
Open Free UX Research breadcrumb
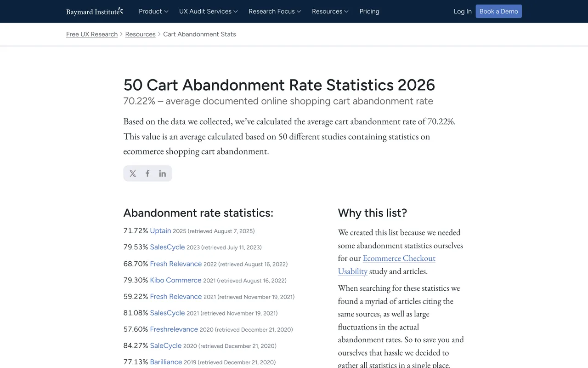point(92,34)
